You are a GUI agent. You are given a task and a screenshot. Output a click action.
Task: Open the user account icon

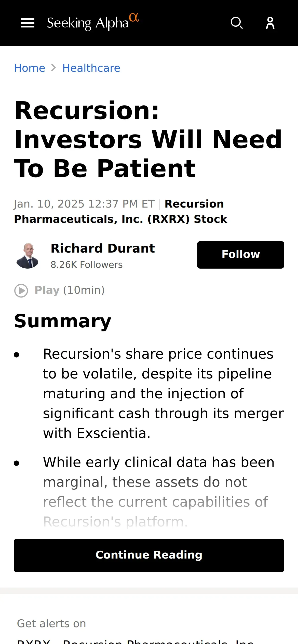click(x=270, y=23)
